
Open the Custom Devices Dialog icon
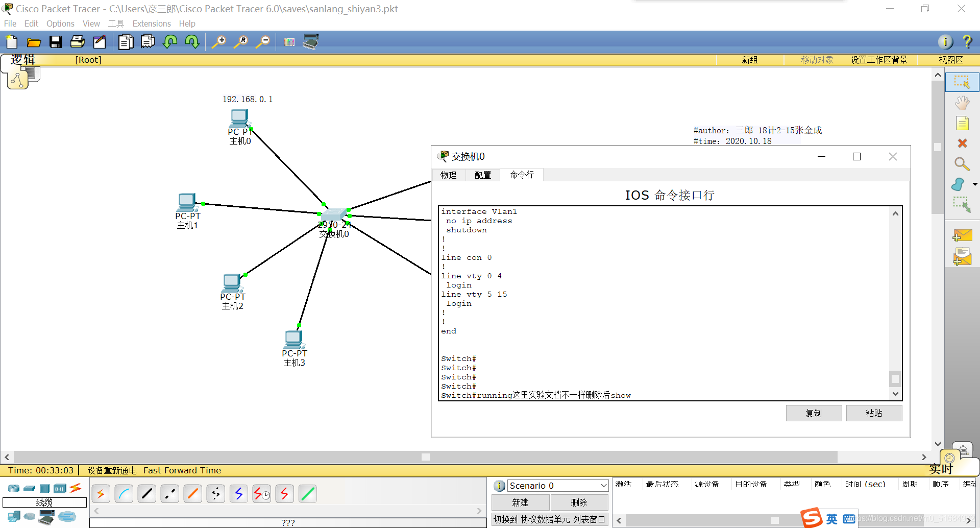[311, 41]
